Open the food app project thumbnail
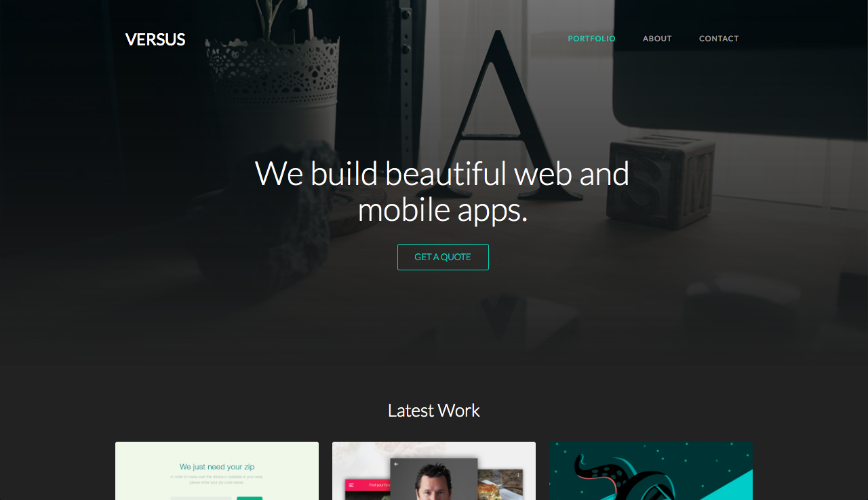Screen dimensions: 868x500 pyautogui.click(x=434, y=471)
